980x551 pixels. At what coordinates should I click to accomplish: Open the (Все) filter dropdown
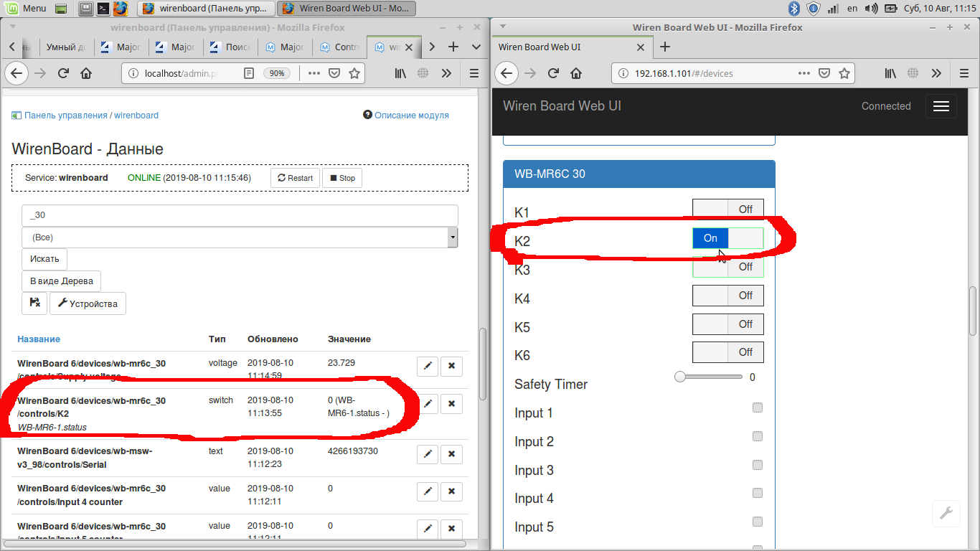pos(240,237)
